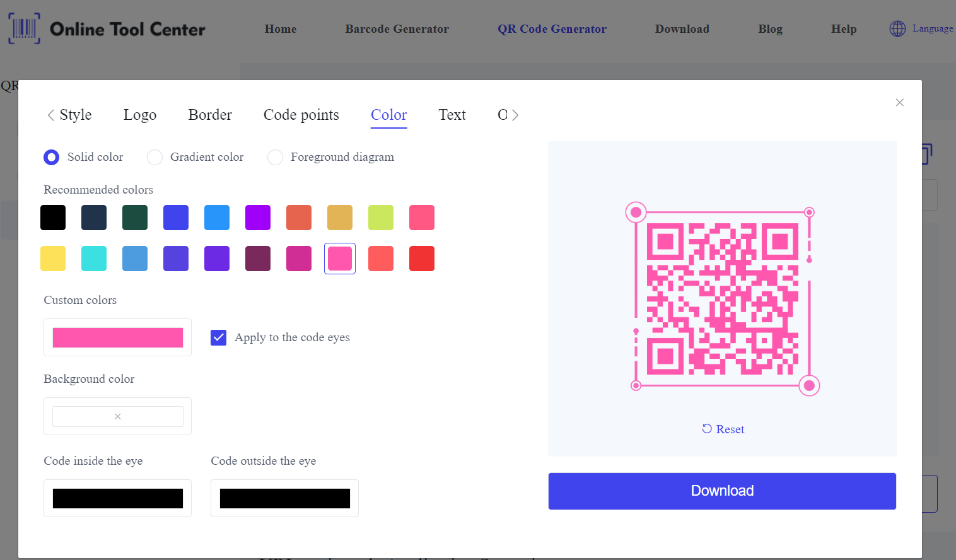This screenshot has width=956, height=560.
Task: Pick the bright red recommended color
Action: pyautogui.click(x=422, y=259)
